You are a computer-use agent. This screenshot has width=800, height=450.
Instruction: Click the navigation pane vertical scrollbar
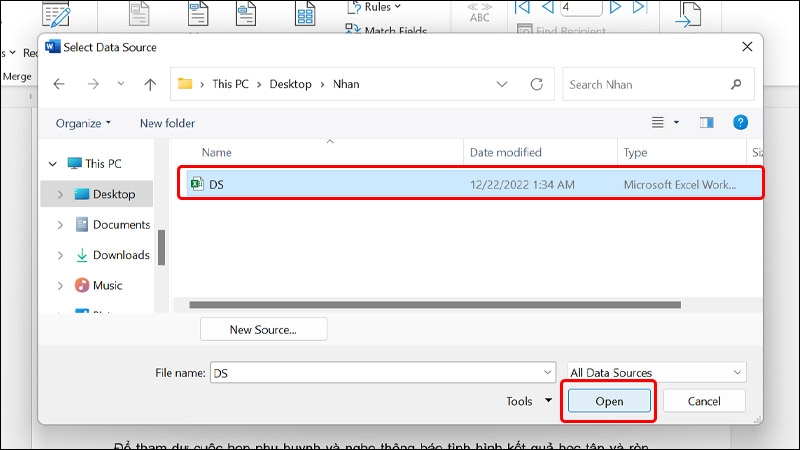coord(161,247)
